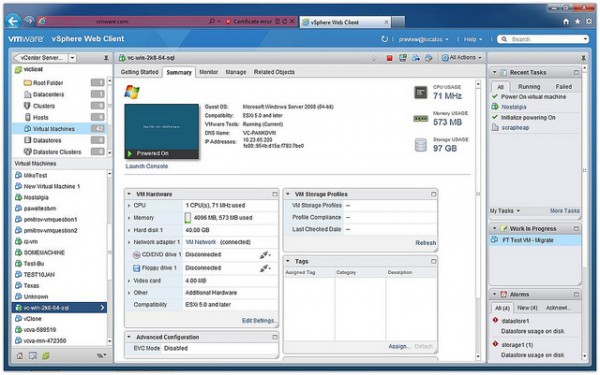Show Failed tasks tab
This screenshot has height=375, width=600.
(x=563, y=87)
